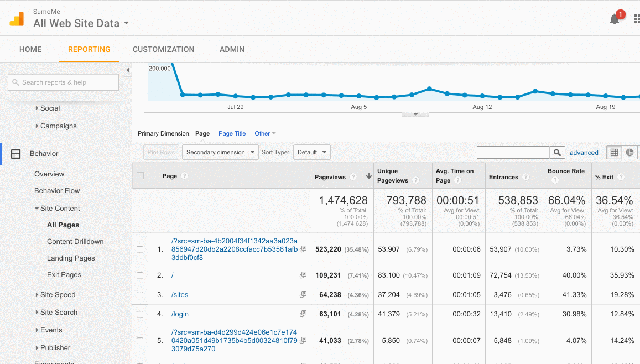Click the advanced filter link
640x364 pixels.
point(584,153)
